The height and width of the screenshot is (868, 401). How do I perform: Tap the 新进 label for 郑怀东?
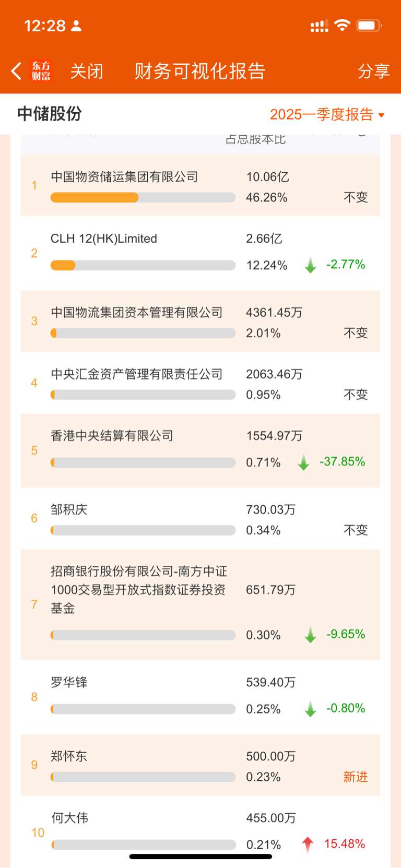point(356,777)
